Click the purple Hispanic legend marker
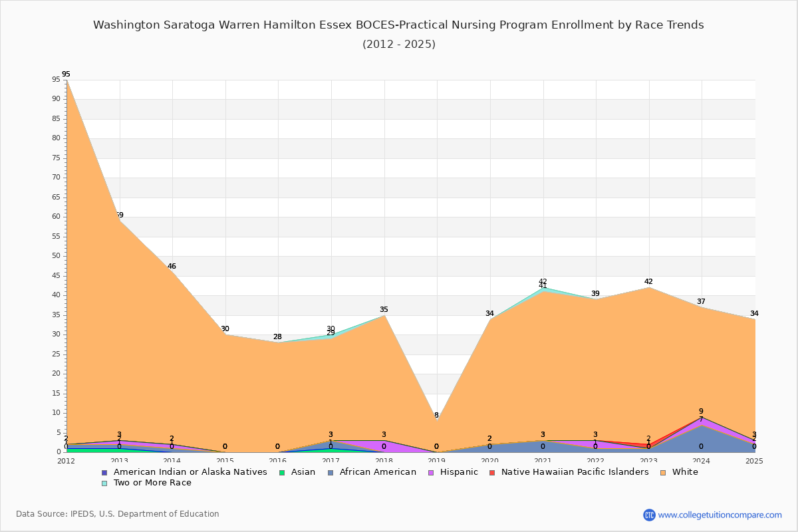Viewport: 798px width, 532px height. [432, 473]
